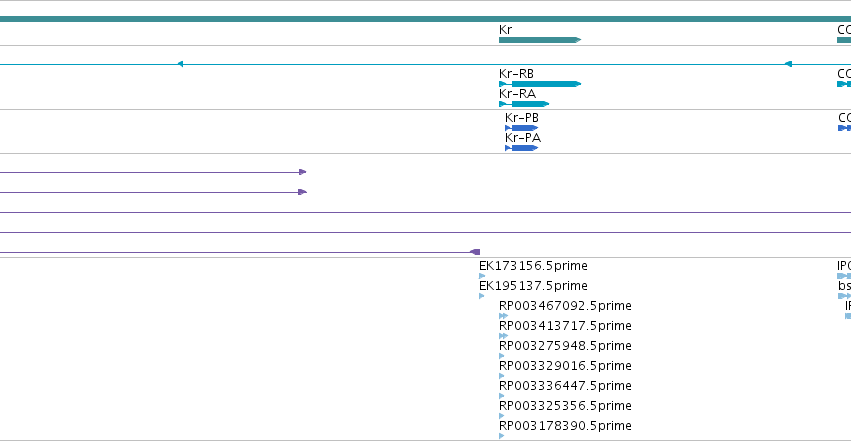Click the EK173156.5prime feature arrow

click(x=482, y=276)
